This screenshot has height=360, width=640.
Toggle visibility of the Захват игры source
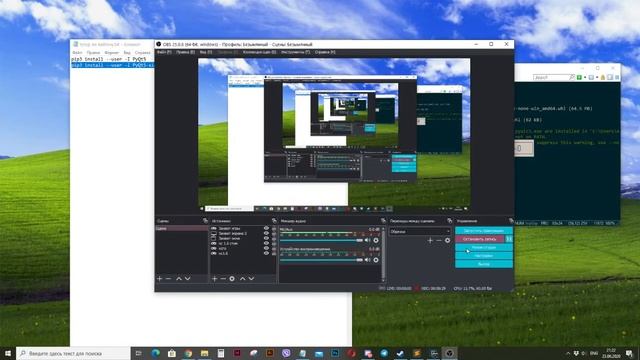(x=267, y=229)
